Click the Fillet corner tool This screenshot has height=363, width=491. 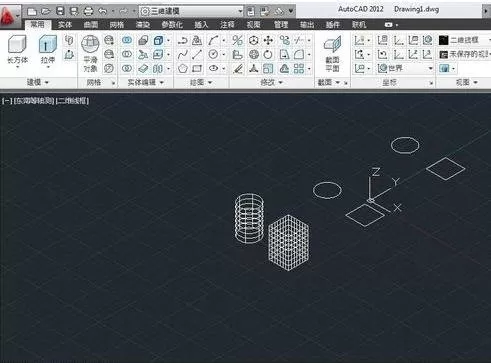click(x=299, y=54)
